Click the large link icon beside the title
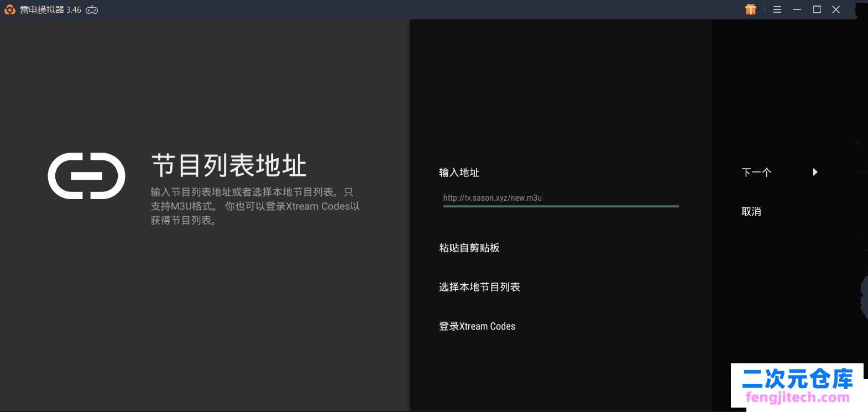The height and width of the screenshot is (412, 868). (86, 176)
